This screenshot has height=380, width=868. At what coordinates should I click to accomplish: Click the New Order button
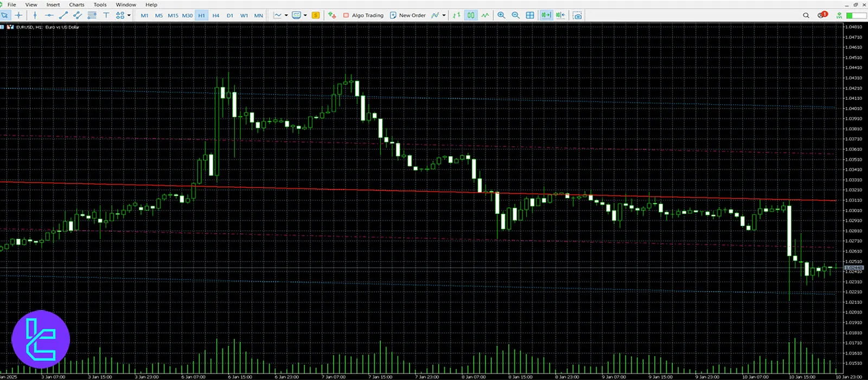(x=407, y=15)
